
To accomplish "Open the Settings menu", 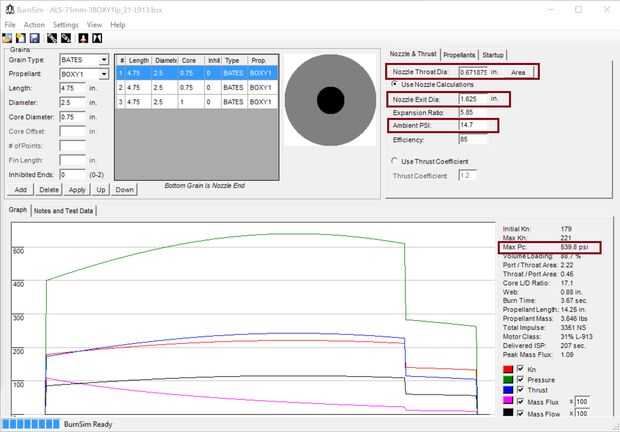I will (66, 25).
